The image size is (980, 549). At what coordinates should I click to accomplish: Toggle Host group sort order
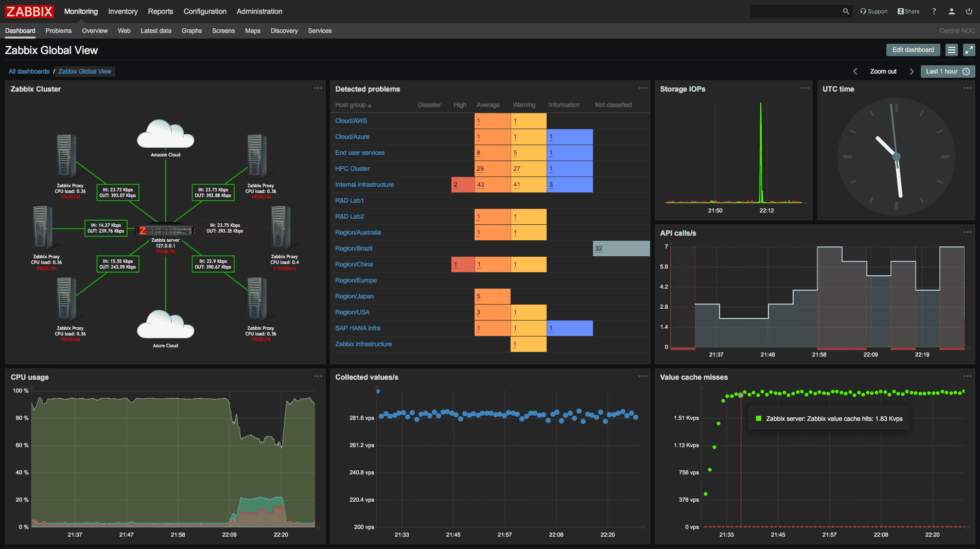(x=353, y=104)
